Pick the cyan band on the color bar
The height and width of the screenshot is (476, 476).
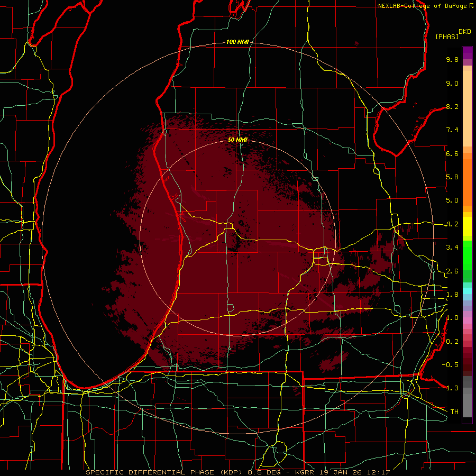[x=467, y=291]
